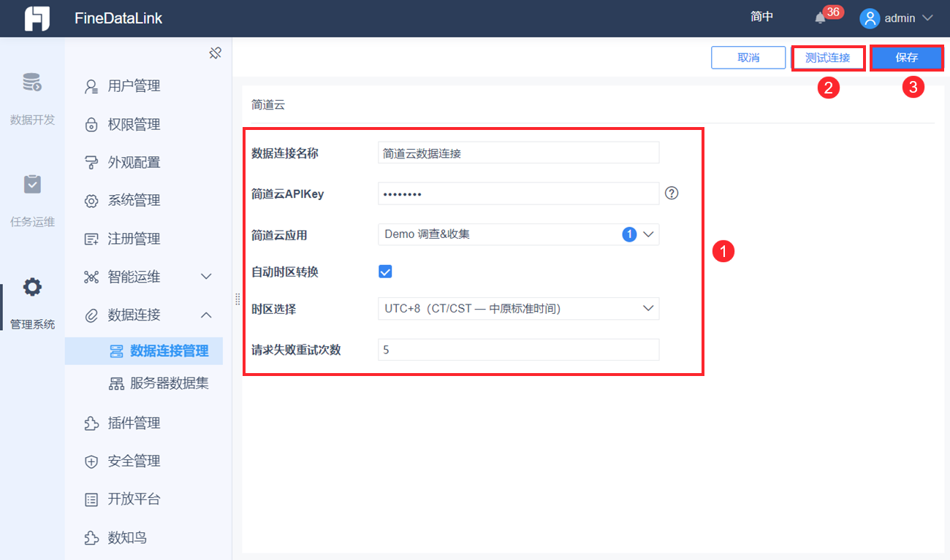Click the 安全管理 shield icon
The height and width of the screenshot is (560, 950).
coord(91,461)
